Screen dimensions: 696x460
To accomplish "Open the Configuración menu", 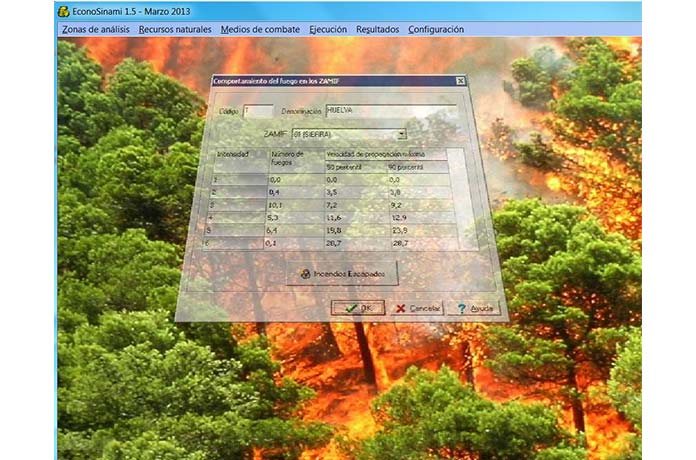I will click(436, 30).
